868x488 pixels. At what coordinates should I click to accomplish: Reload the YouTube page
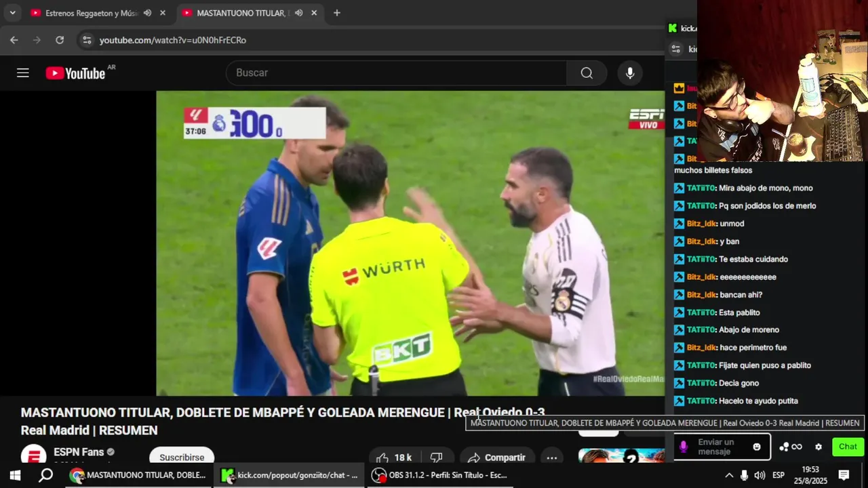[x=60, y=40]
